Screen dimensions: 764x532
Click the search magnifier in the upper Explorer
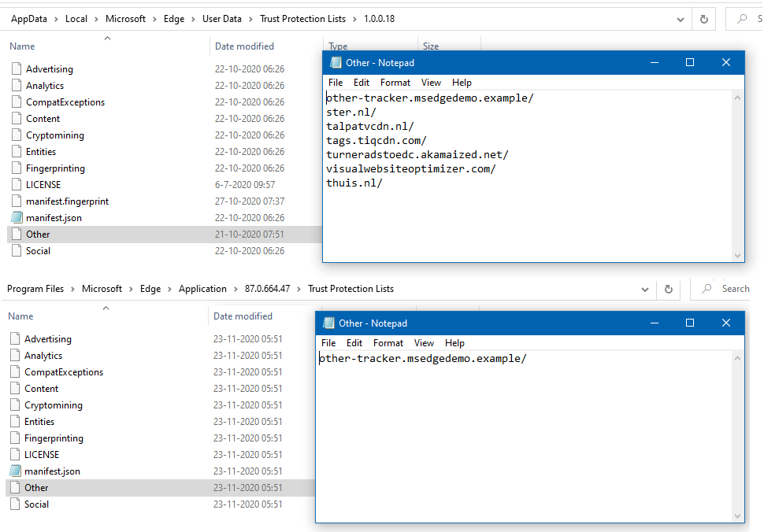click(x=742, y=19)
